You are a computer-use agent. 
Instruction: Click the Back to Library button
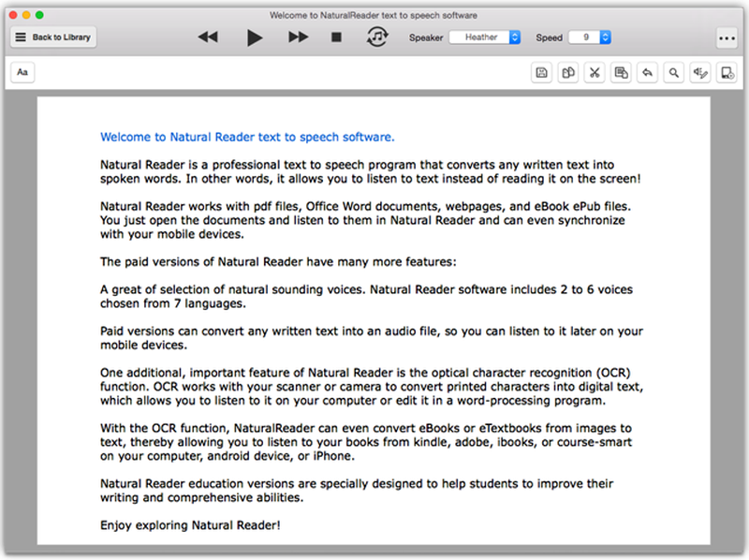[x=53, y=37]
